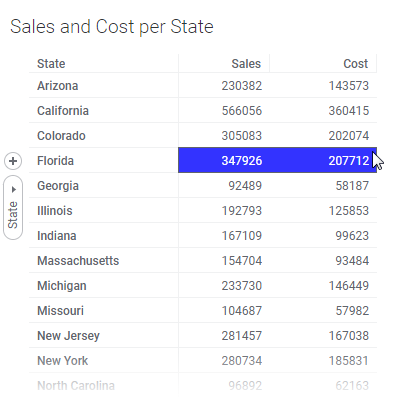Click New Jersey sales value 281457
The image size is (394, 398).
pyautogui.click(x=242, y=336)
